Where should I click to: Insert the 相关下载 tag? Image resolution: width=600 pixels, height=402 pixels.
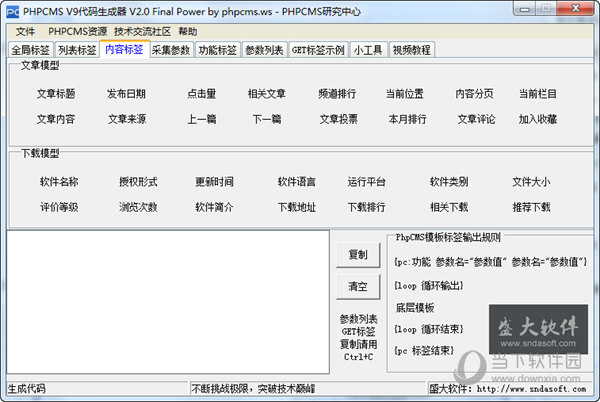[449, 207]
